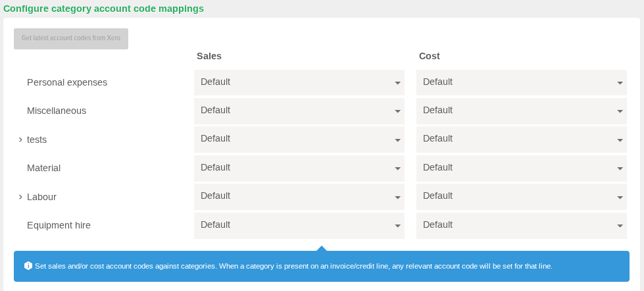Open Cost dropdown for Material
The height and width of the screenshot is (291, 644).
521,168
